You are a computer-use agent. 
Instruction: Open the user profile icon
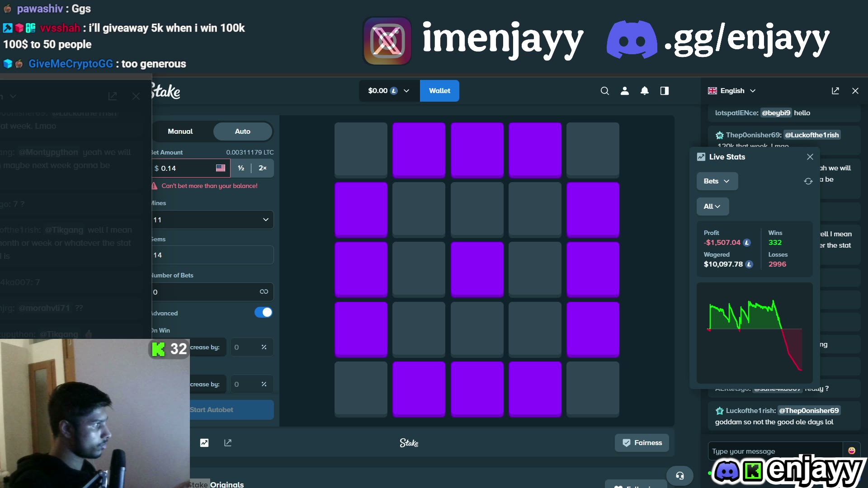tap(625, 91)
